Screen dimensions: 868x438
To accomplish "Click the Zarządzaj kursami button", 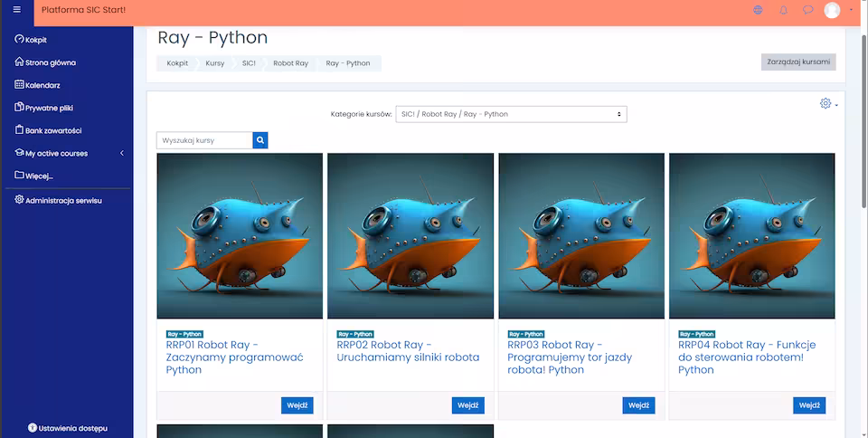I will point(798,62).
